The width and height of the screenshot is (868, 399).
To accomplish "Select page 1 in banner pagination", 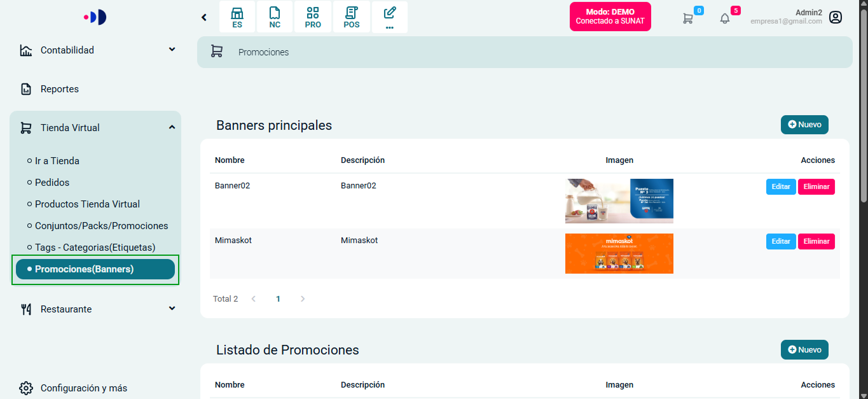I will click(x=278, y=298).
